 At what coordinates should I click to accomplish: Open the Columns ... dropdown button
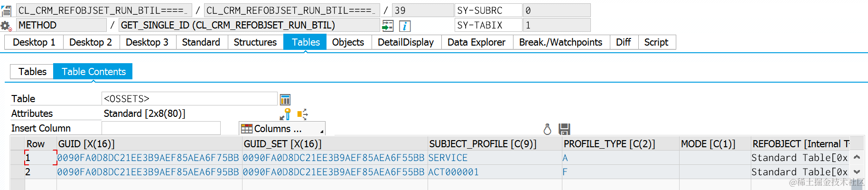coord(282,129)
